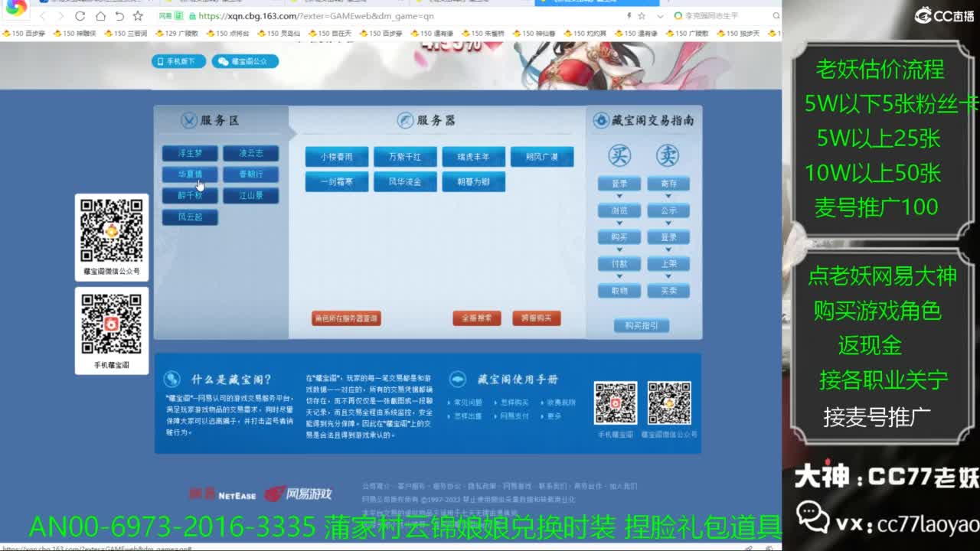
Task: Click the 网易游戏 logo in footer
Action: (x=299, y=494)
